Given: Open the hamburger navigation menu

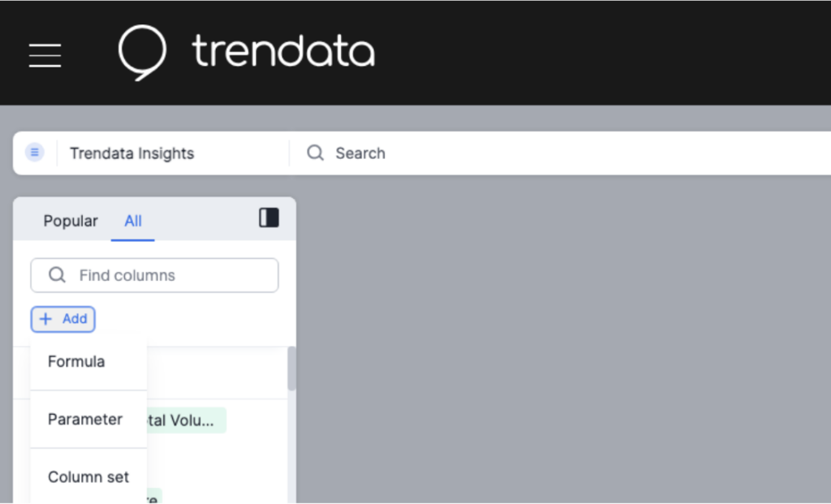Looking at the screenshot, I should click(x=45, y=55).
